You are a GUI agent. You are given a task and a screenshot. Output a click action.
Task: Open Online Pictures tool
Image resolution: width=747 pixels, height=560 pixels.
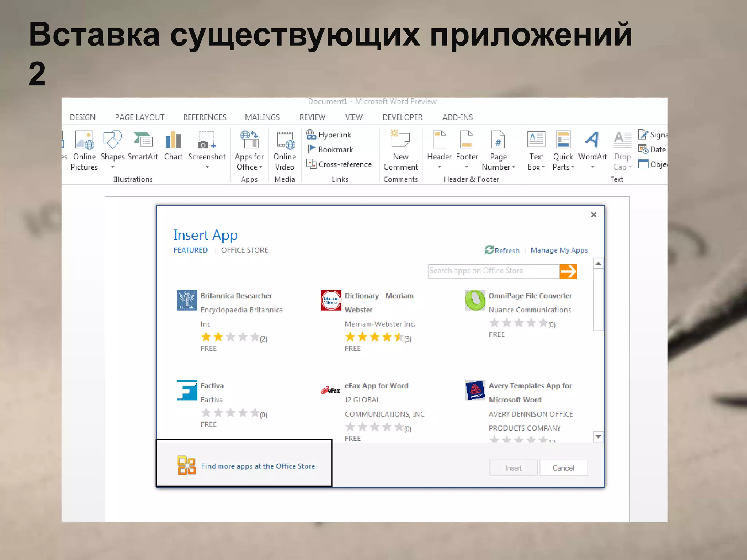(x=84, y=150)
